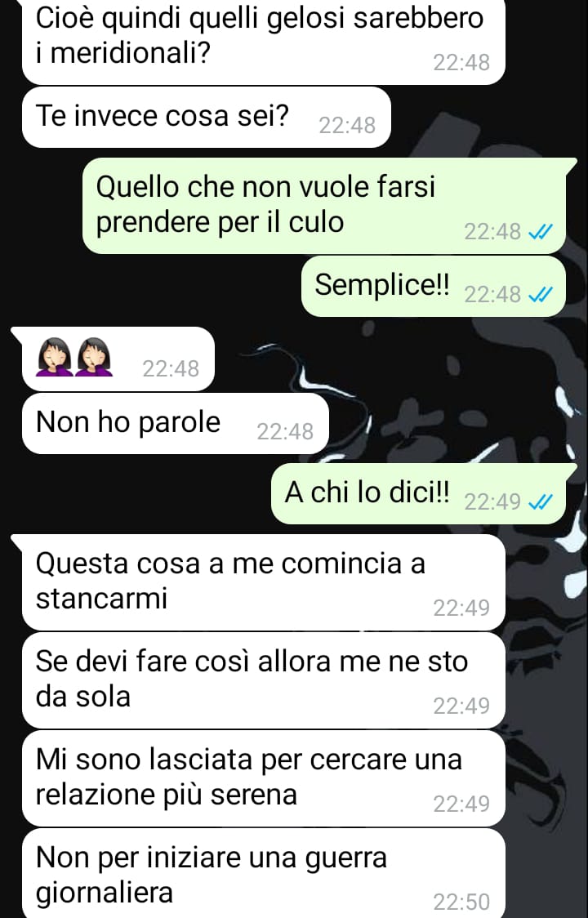
Task: Select the 'Non ho parole' message bubble
Action: pos(175,423)
